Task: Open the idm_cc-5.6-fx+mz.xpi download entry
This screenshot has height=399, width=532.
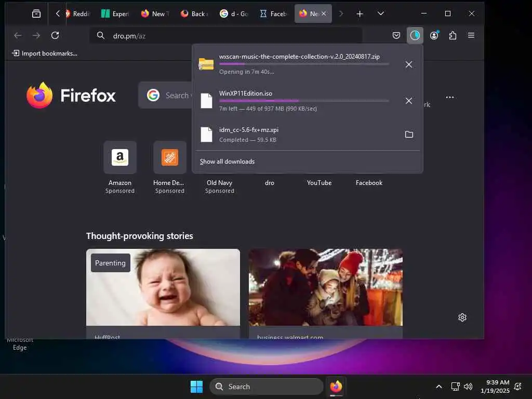Action: point(296,135)
